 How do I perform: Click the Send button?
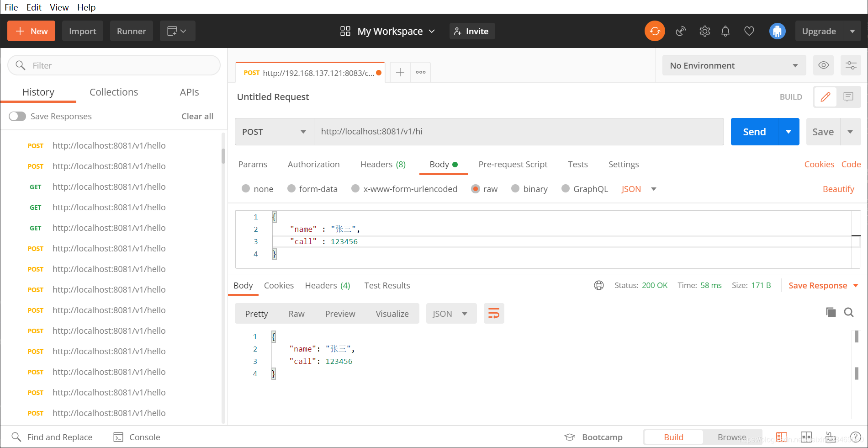[754, 132]
